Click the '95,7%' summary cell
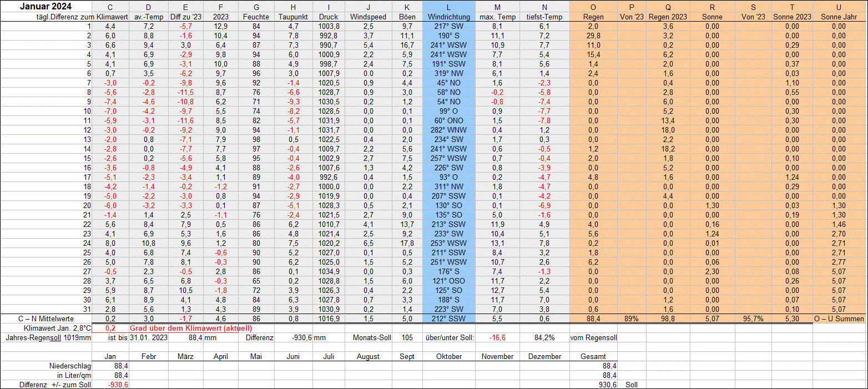This screenshot has width=868, height=389. tap(753, 319)
